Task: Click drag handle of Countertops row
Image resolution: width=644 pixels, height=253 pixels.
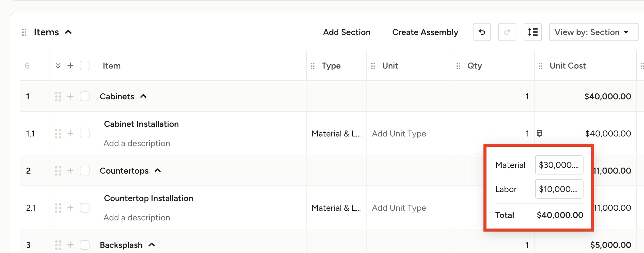Action: pos(58,171)
